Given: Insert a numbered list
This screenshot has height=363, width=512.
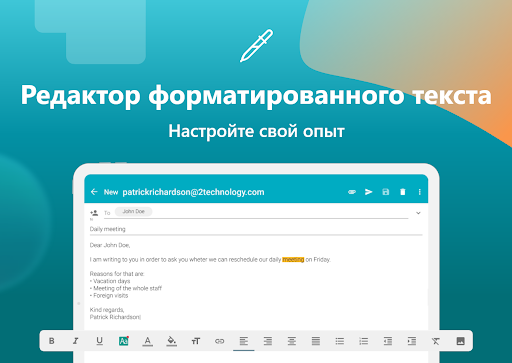Looking at the screenshot, I should (x=364, y=341).
